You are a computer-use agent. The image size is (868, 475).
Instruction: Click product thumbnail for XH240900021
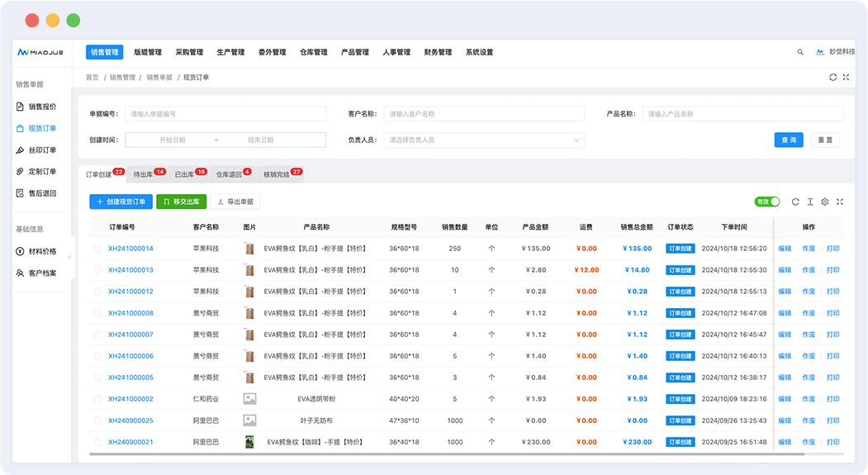249,442
